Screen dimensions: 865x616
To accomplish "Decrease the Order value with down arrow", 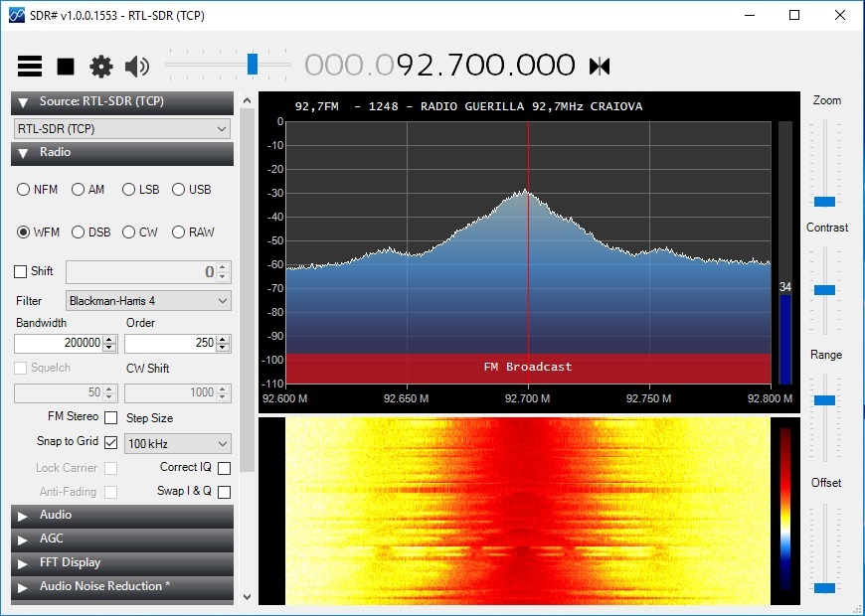I will [x=223, y=347].
